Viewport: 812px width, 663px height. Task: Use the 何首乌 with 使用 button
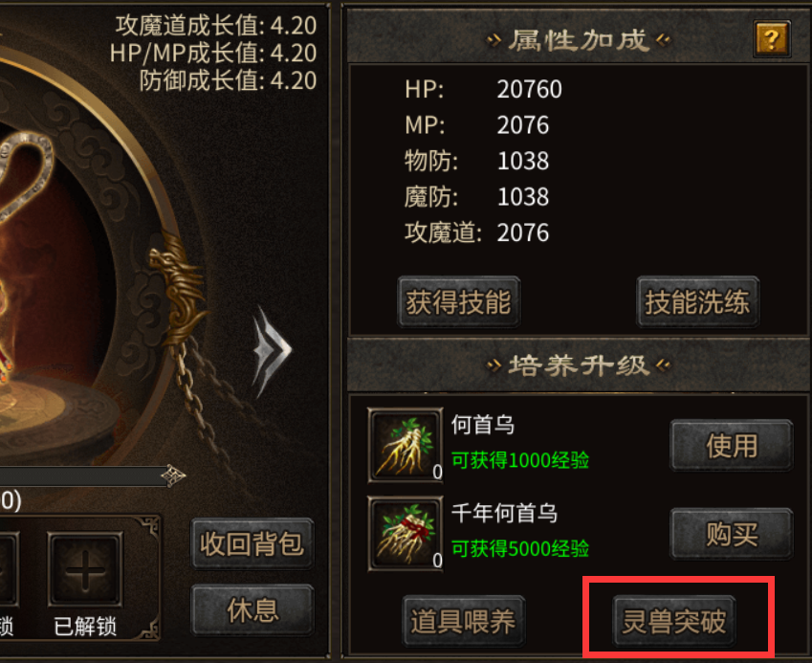tap(732, 446)
